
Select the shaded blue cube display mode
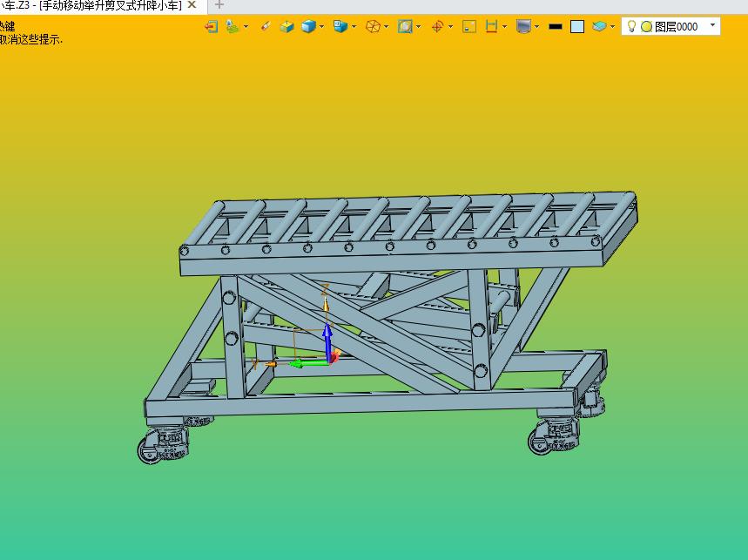(308, 26)
